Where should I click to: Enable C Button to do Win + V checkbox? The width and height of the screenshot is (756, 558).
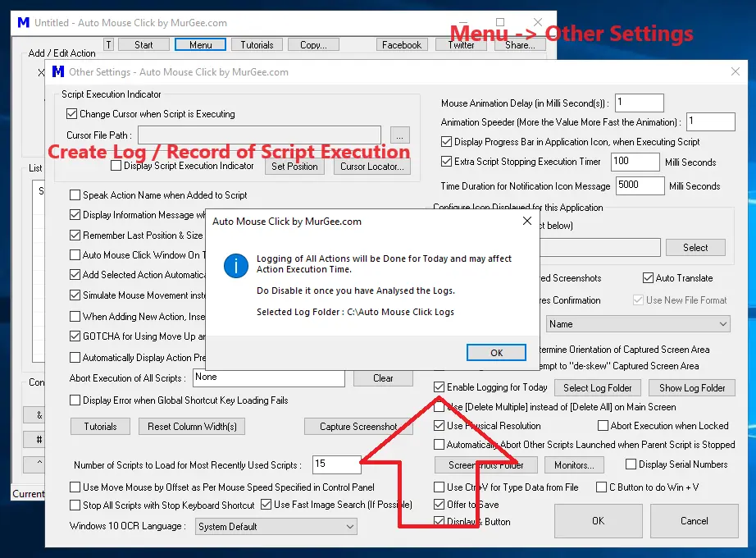click(x=601, y=487)
